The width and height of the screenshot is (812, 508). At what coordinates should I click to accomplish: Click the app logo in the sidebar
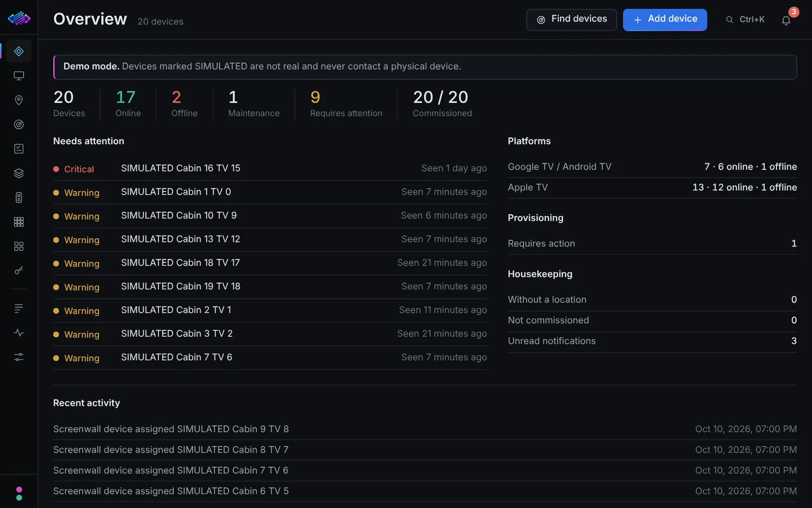click(19, 19)
